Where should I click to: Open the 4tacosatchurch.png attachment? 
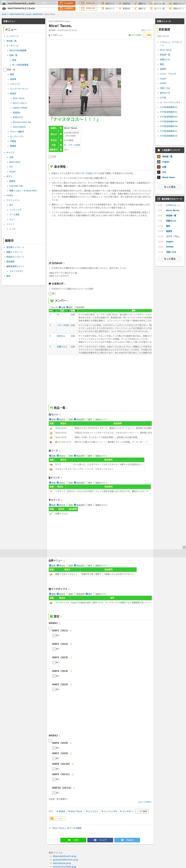64,856
